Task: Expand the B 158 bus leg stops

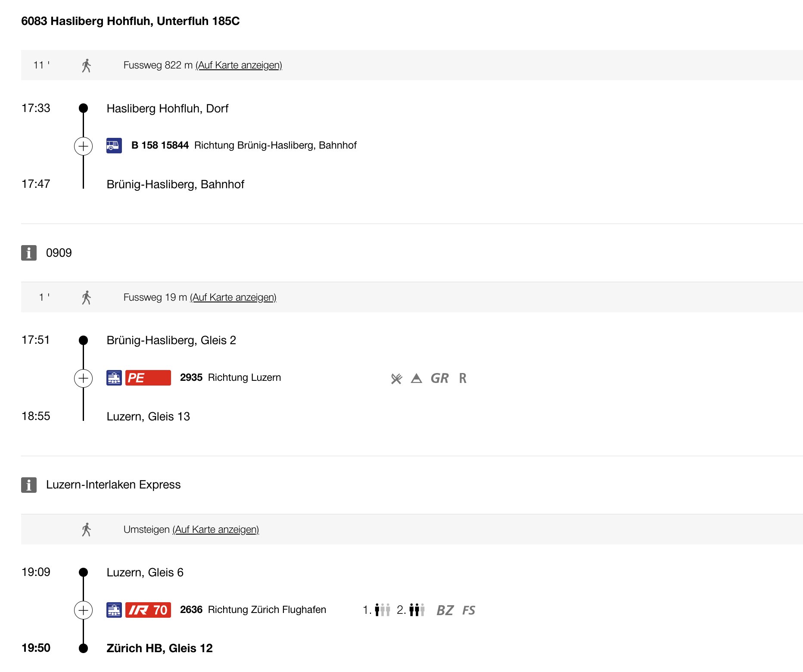Action: tap(83, 146)
